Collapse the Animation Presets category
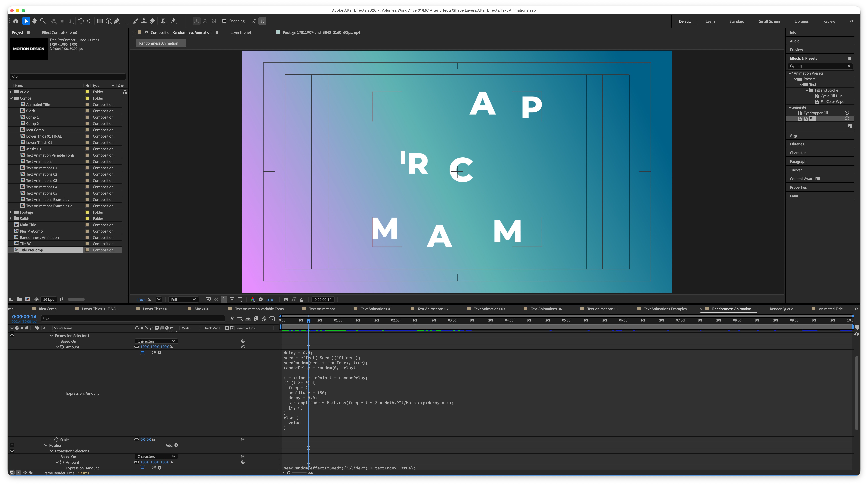 click(x=790, y=73)
